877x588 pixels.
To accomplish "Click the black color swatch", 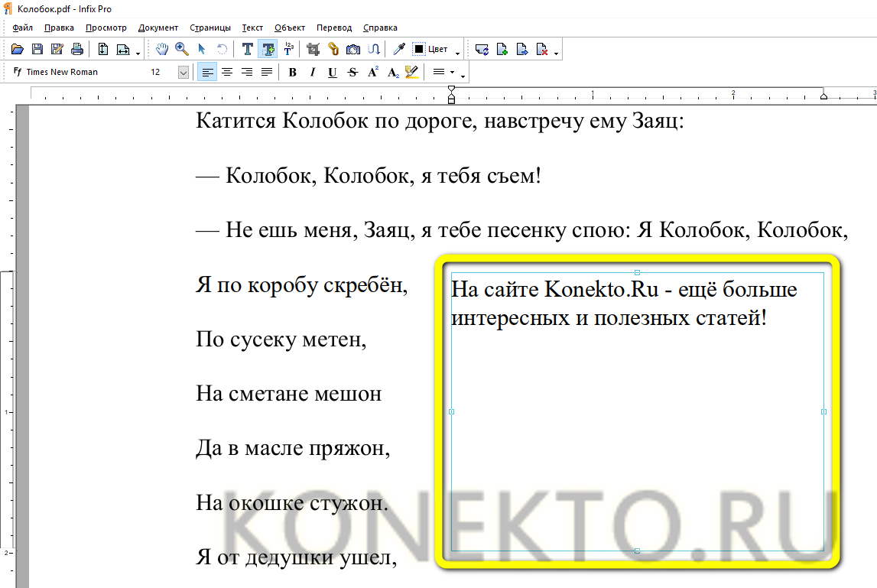I will tap(419, 50).
